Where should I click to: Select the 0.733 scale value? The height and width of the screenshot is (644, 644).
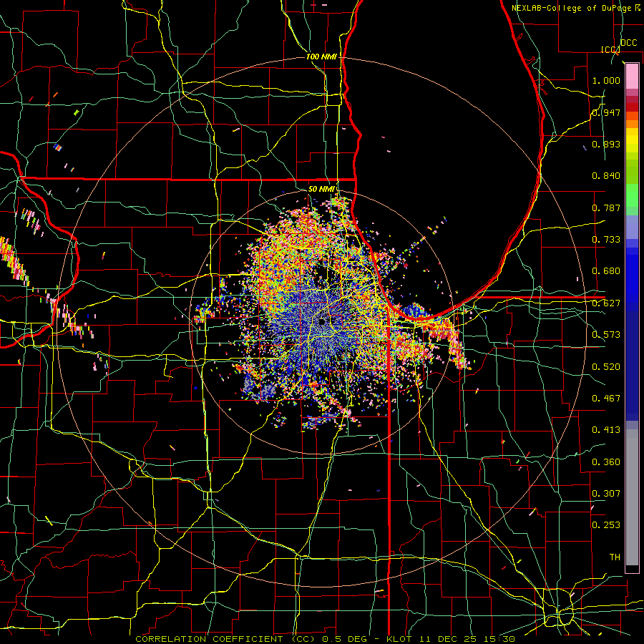pos(606,240)
